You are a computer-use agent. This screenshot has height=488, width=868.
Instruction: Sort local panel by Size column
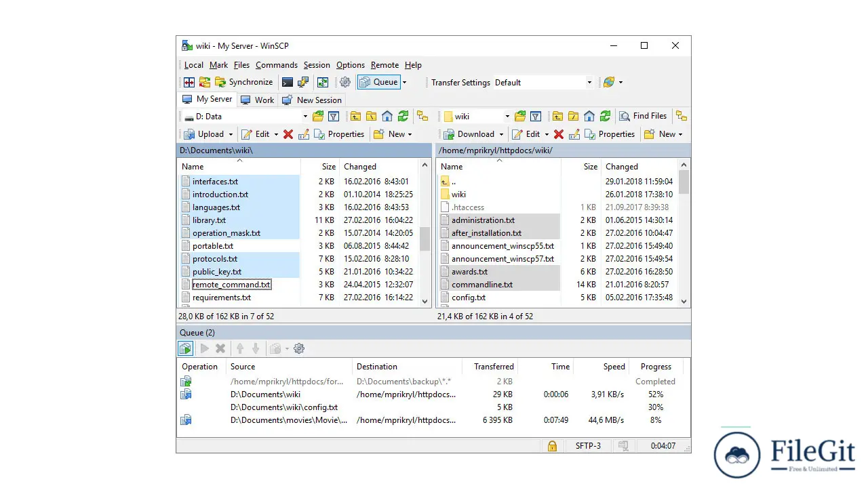click(x=319, y=166)
